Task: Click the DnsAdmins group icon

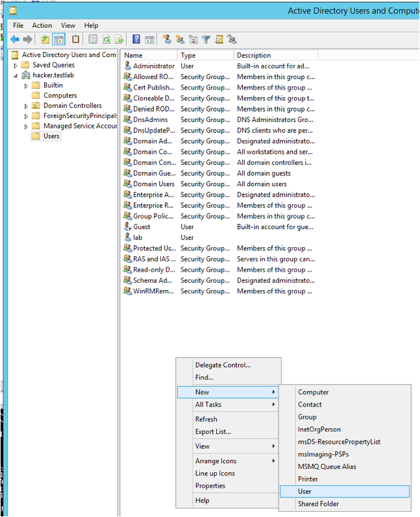Action: pyautogui.click(x=128, y=119)
